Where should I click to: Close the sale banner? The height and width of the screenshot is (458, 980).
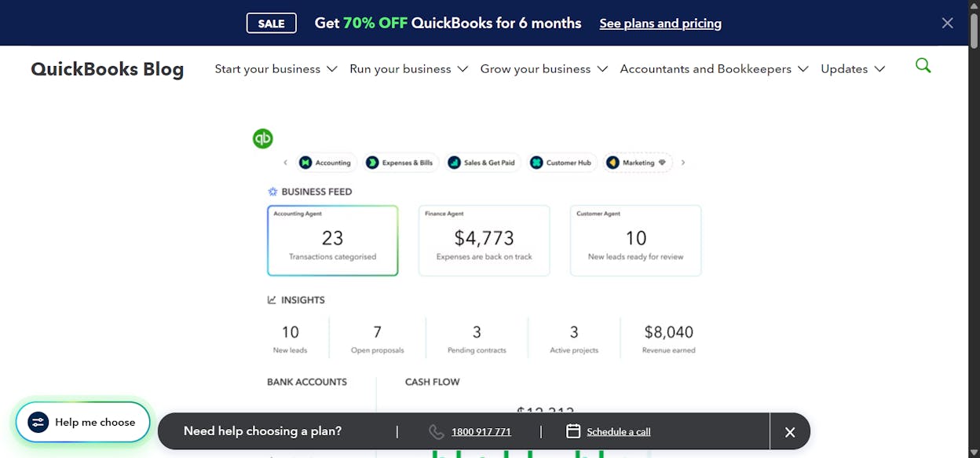click(947, 23)
